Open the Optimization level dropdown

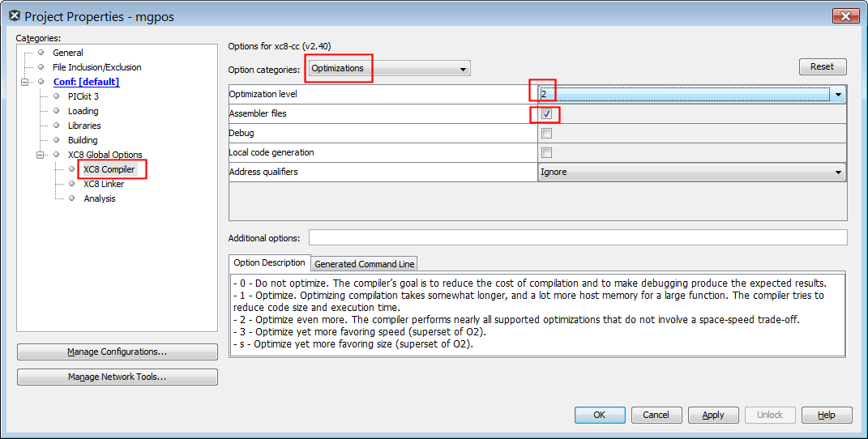pyautogui.click(x=838, y=95)
